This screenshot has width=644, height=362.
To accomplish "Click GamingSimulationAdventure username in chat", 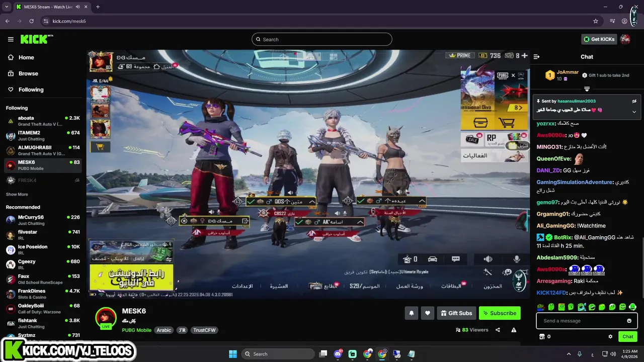I will (575, 182).
